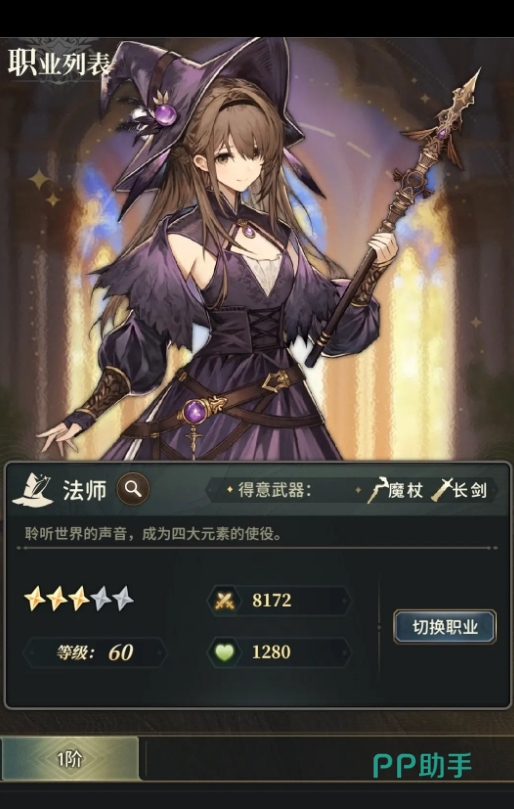The height and width of the screenshot is (809, 514).
Task: Click the 职业列表 title
Action: click(60, 63)
